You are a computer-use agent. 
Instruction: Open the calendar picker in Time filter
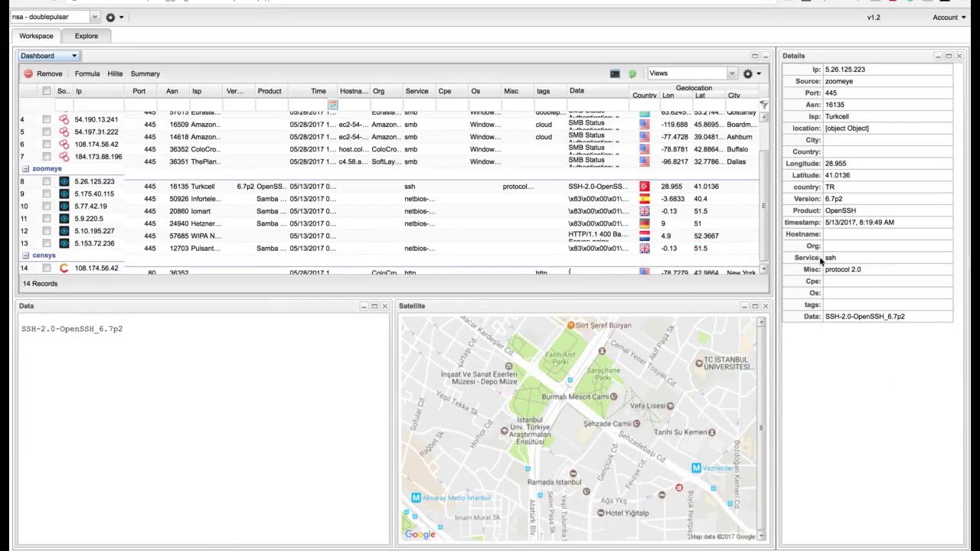coord(332,104)
